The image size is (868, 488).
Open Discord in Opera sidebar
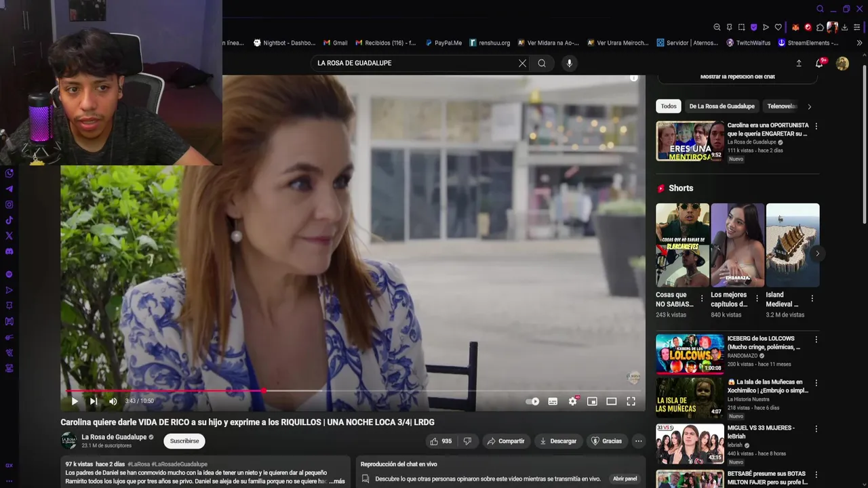pyautogui.click(x=9, y=251)
